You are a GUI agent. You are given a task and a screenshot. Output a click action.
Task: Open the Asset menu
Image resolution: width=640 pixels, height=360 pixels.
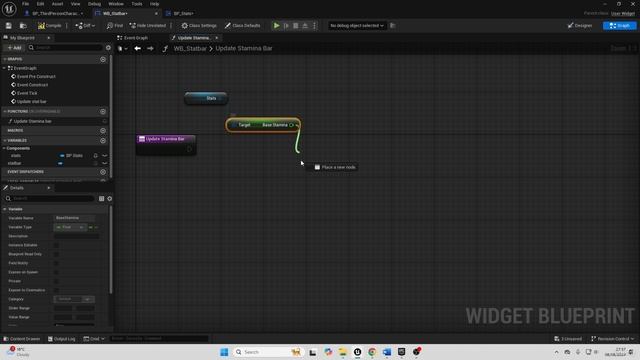(x=58, y=4)
